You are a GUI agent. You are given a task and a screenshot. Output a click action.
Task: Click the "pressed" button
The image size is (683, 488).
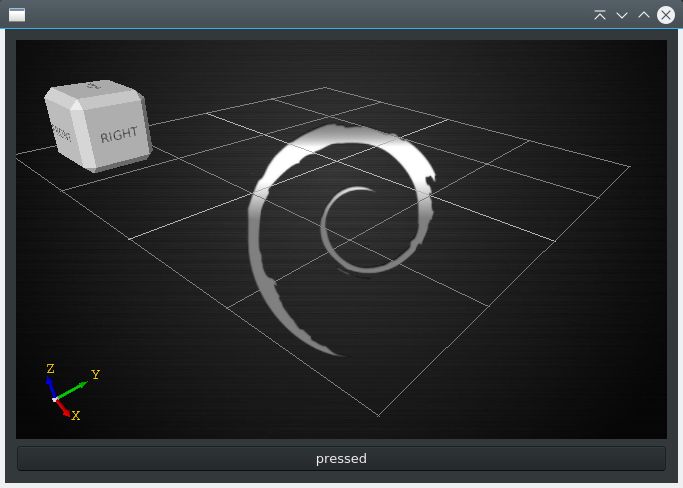point(341,458)
